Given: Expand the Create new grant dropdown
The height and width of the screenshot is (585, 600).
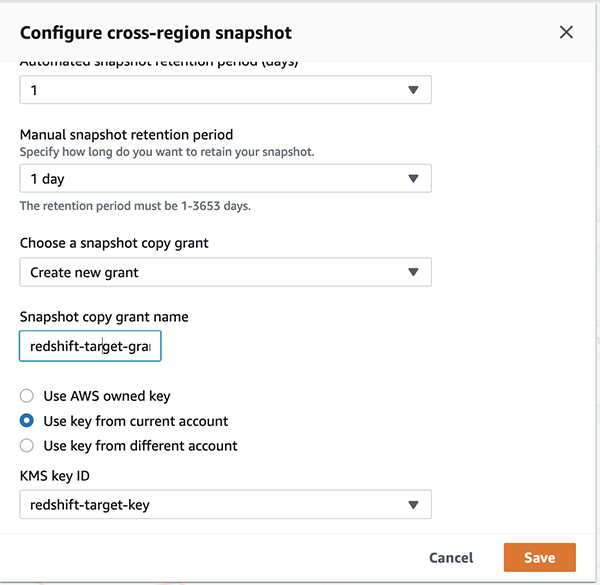Looking at the screenshot, I should [225, 272].
